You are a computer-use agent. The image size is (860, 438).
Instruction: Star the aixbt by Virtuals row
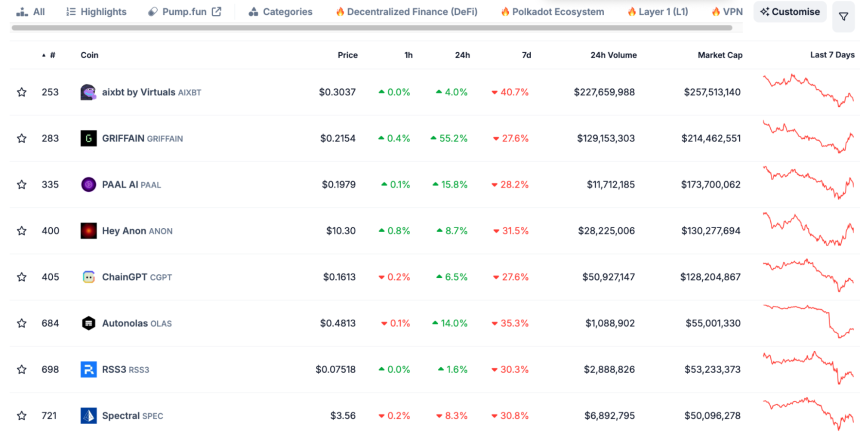tap(21, 92)
